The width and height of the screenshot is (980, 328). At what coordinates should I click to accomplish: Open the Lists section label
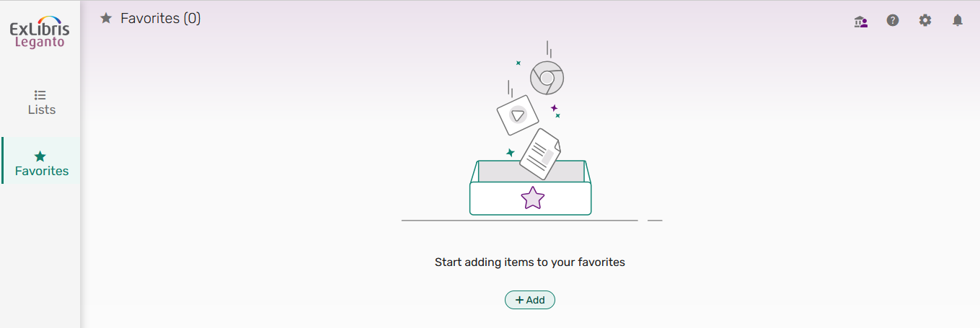point(41,110)
